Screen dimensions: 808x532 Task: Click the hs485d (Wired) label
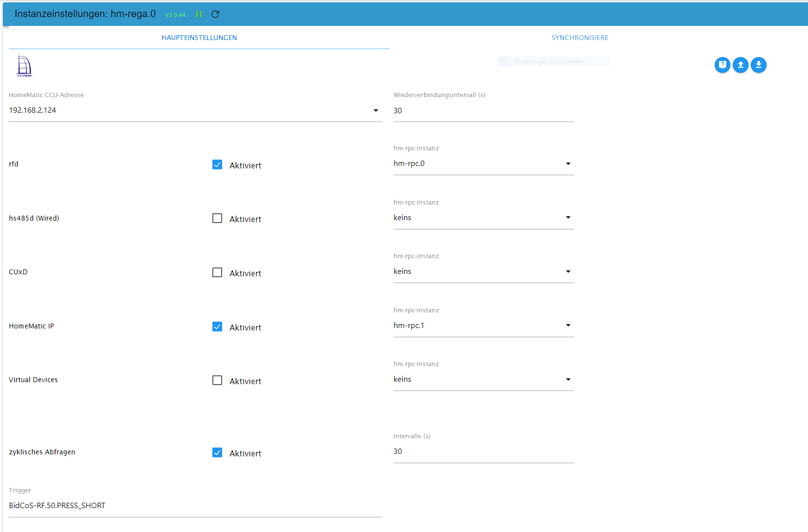tap(34, 218)
